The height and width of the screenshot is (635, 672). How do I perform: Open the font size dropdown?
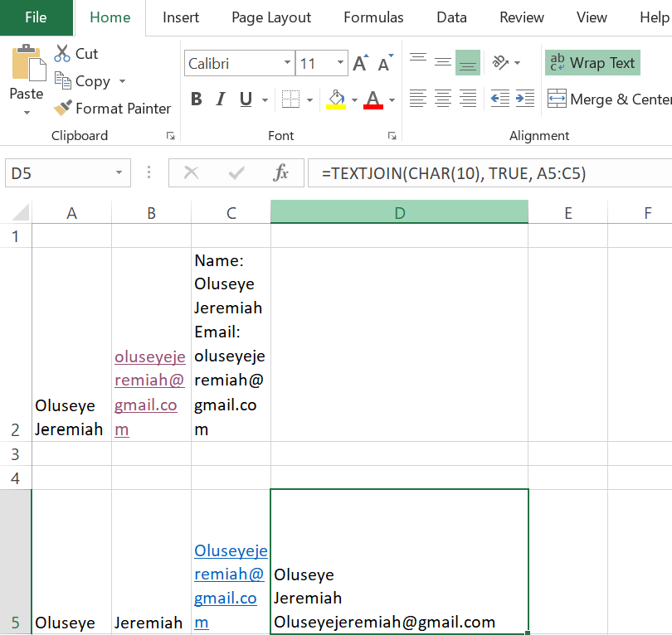[340, 63]
